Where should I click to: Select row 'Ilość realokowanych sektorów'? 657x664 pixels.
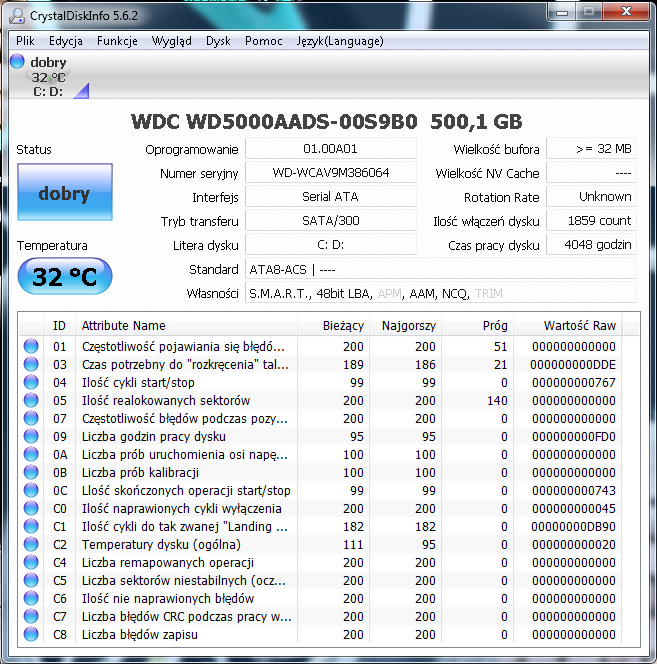click(321, 400)
